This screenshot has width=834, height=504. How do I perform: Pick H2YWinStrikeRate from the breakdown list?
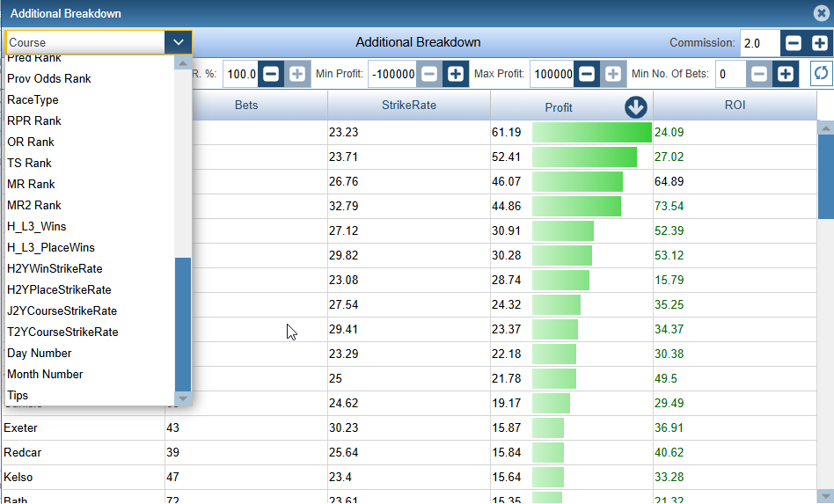55,268
